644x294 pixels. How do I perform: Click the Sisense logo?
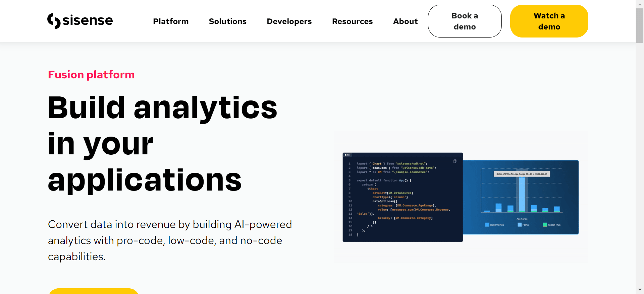80,21
